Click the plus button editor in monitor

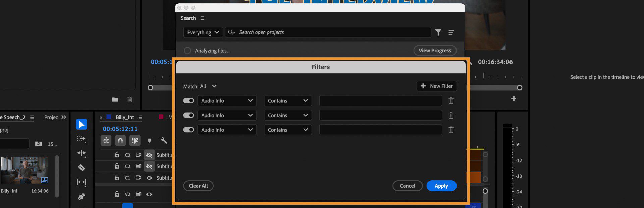click(514, 99)
